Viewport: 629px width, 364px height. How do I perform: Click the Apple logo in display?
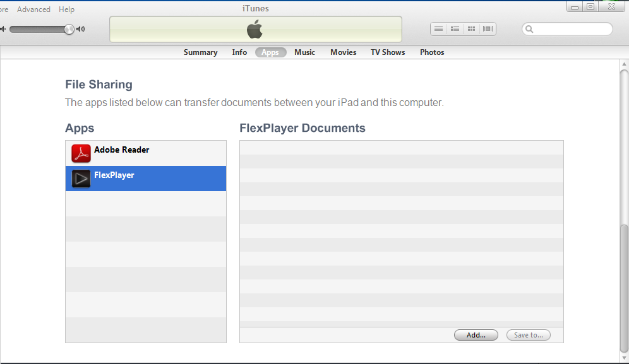(255, 30)
